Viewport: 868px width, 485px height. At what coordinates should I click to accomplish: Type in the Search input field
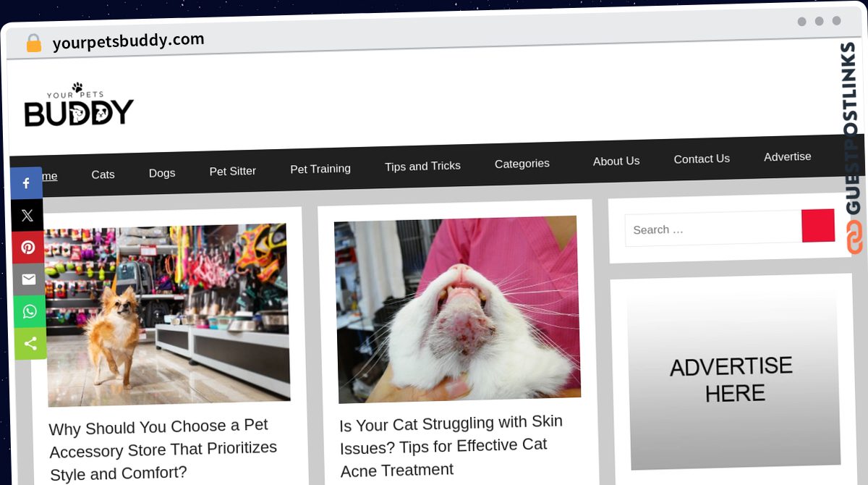(712, 229)
